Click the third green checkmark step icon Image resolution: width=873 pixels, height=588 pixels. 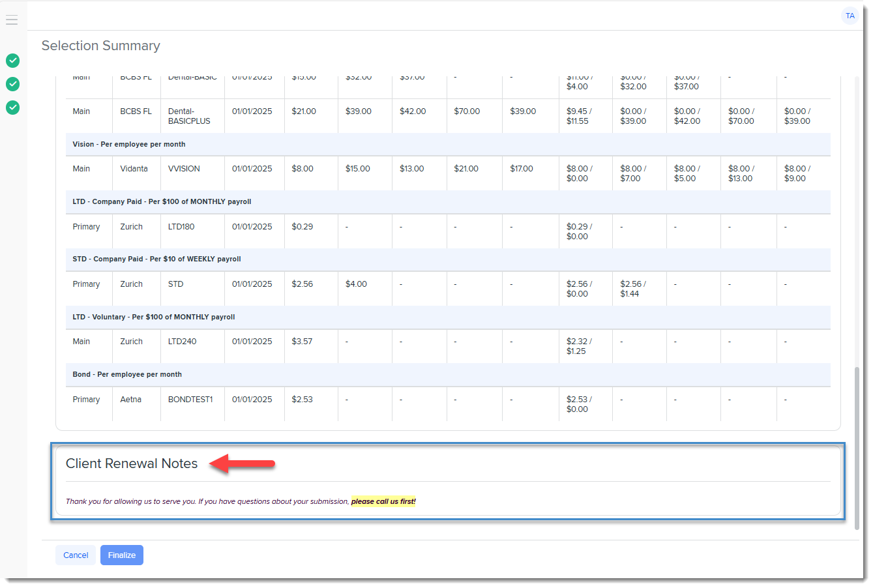pos(13,108)
